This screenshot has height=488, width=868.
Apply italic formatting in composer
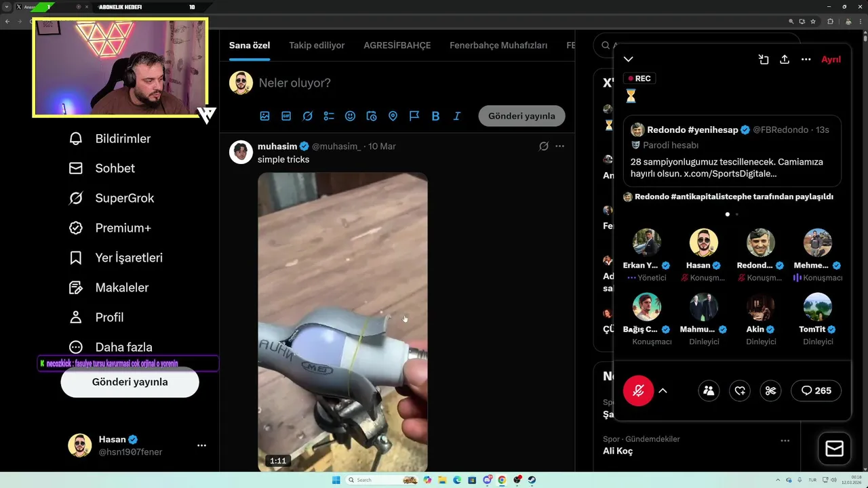click(457, 116)
